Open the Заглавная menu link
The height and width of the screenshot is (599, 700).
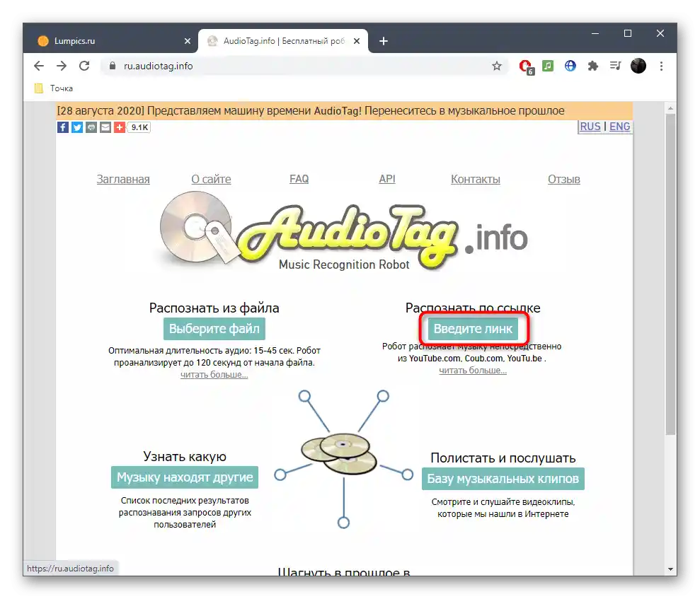pyautogui.click(x=123, y=180)
